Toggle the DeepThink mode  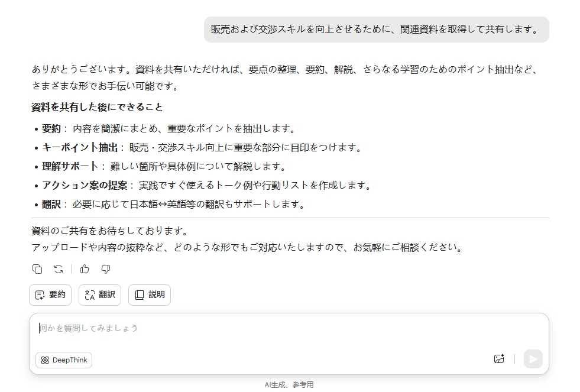pyautogui.click(x=64, y=360)
